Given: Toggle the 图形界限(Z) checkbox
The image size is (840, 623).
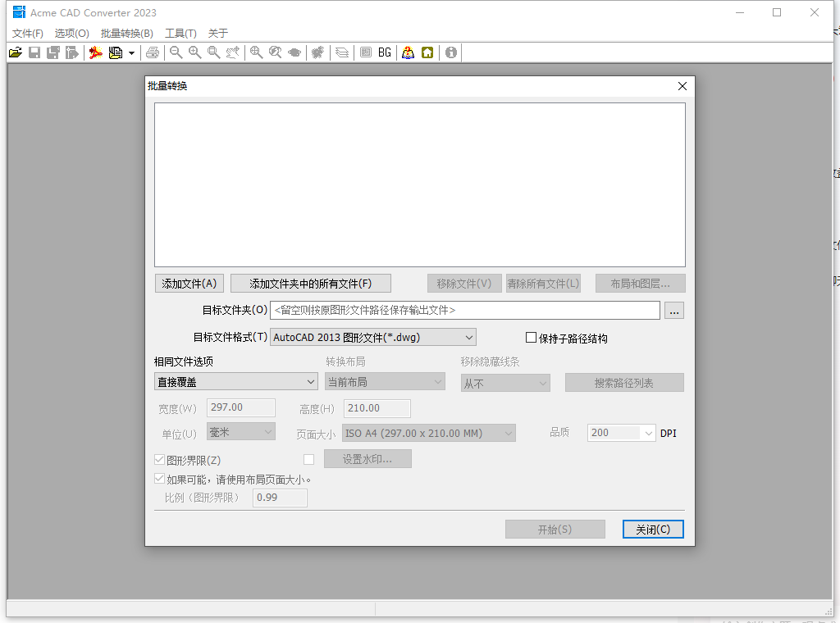Looking at the screenshot, I should (x=159, y=460).
